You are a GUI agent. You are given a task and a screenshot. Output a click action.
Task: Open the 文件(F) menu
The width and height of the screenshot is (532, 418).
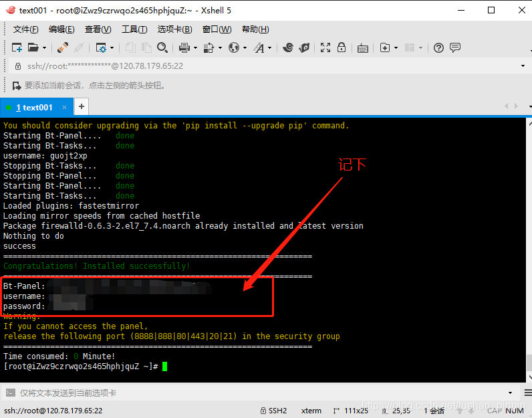(x=25, y=29)
